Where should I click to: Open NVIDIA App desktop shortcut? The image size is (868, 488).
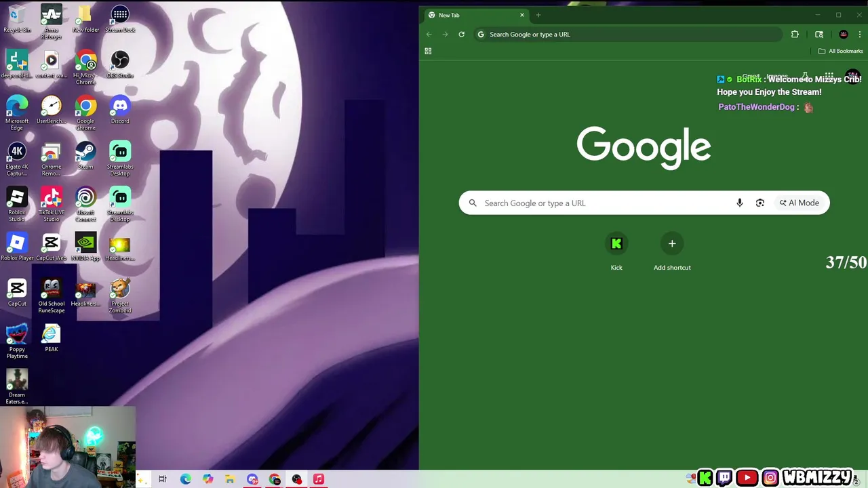85,247
